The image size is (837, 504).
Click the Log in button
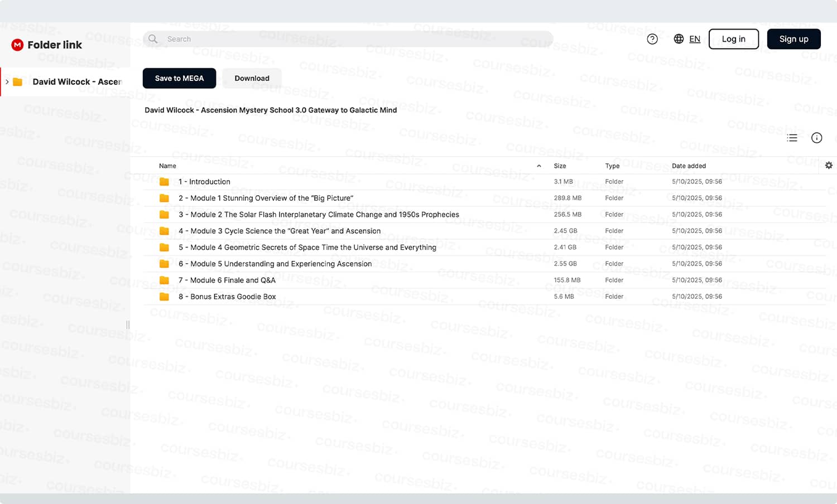point(734,39)
